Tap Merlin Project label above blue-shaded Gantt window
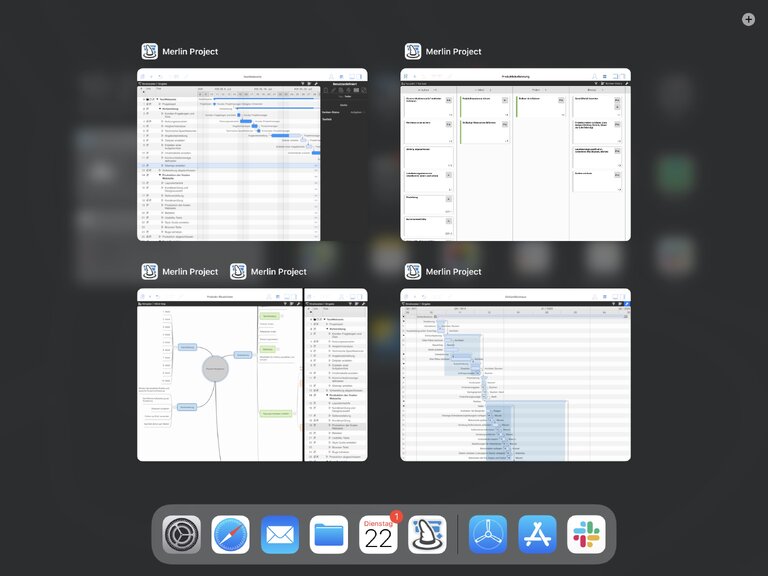The width and height of the screenshot is (768, 576). click(453, 272)
